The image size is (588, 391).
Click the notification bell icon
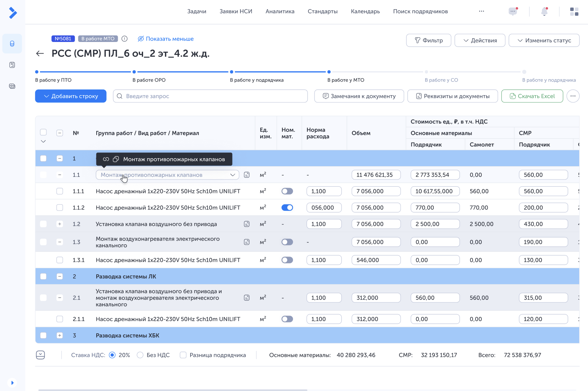point(544,12)
